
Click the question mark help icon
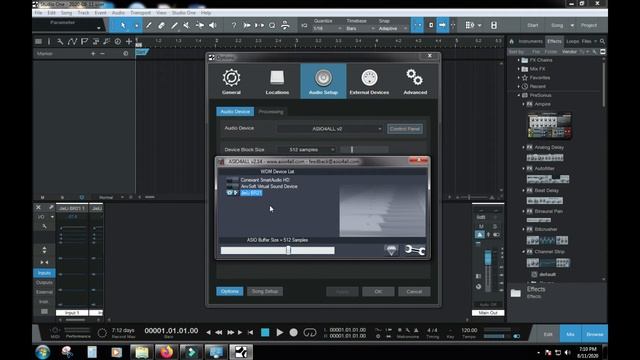(x=234, y=25)
